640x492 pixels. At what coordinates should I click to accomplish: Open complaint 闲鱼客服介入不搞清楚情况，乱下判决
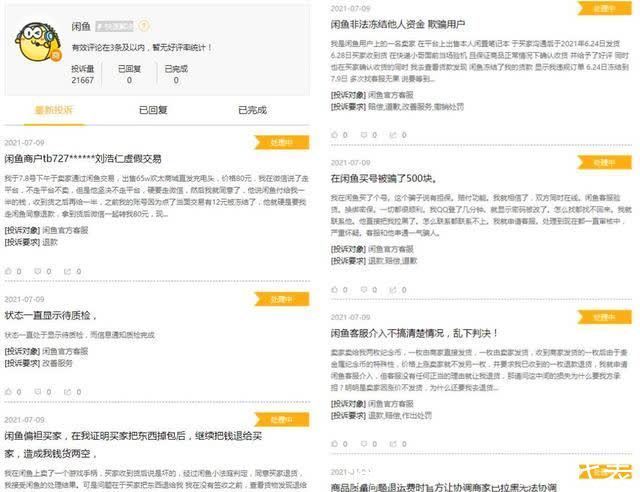tap(414, 333)
